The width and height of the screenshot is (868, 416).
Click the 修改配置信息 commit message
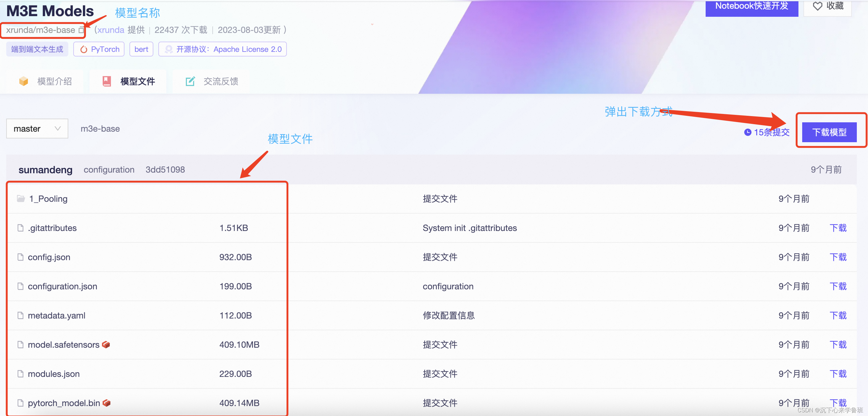coord(449,315)
